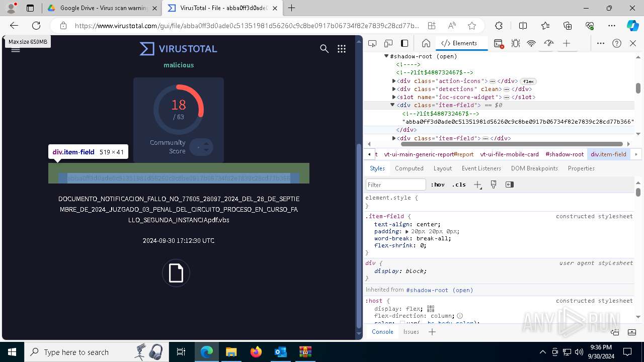Click the color swatch beside var(--bs-body-color)
644x362 pixels.
pyautogui.click(x=403, y=323)
